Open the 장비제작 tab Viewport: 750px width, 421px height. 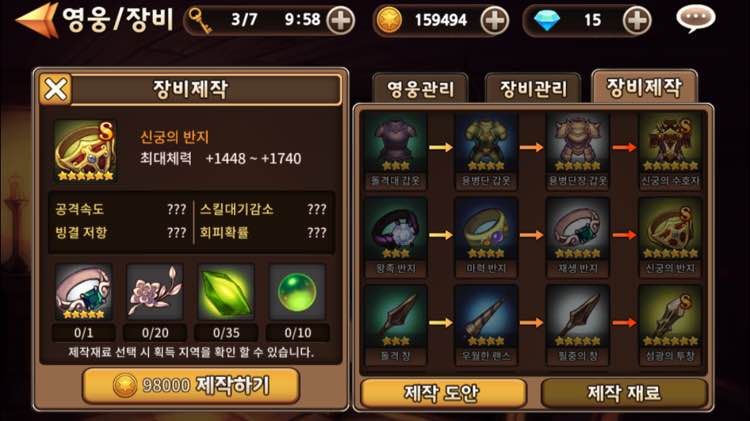[x=644, y=87]
